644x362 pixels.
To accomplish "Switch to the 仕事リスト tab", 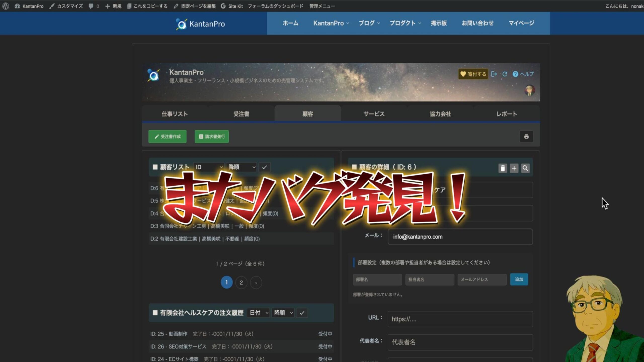I will (175, 114).
